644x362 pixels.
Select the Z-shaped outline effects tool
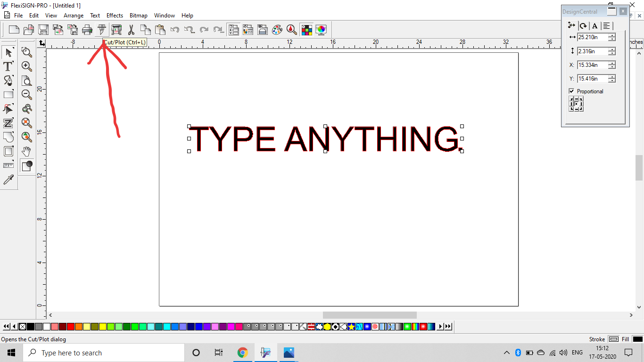coord(8,123)
